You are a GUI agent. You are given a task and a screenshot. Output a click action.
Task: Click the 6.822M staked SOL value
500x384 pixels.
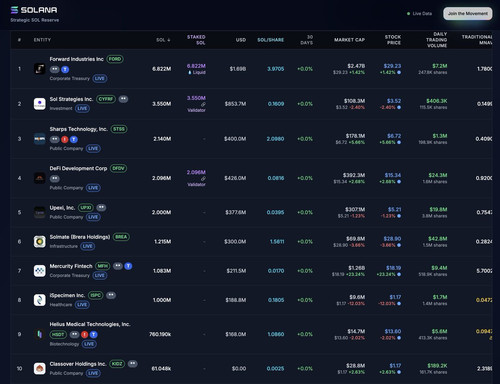pyautogui.click(x=196, y=66)
